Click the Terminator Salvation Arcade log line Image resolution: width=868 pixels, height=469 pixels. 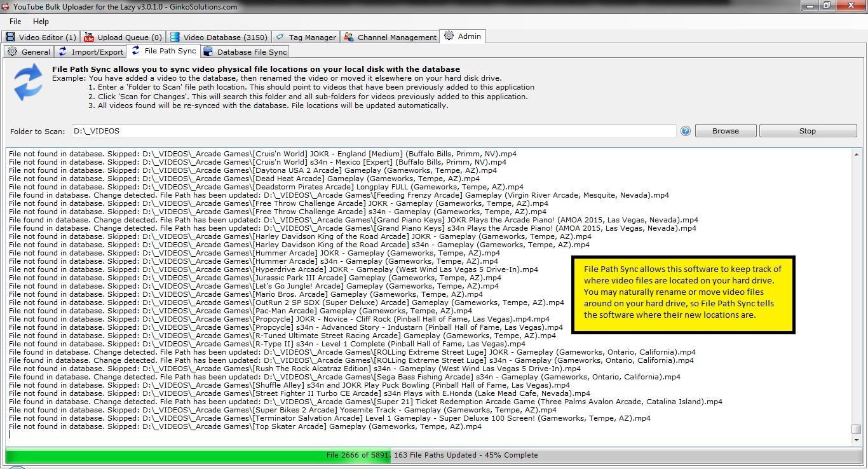(x=330, y=418)
